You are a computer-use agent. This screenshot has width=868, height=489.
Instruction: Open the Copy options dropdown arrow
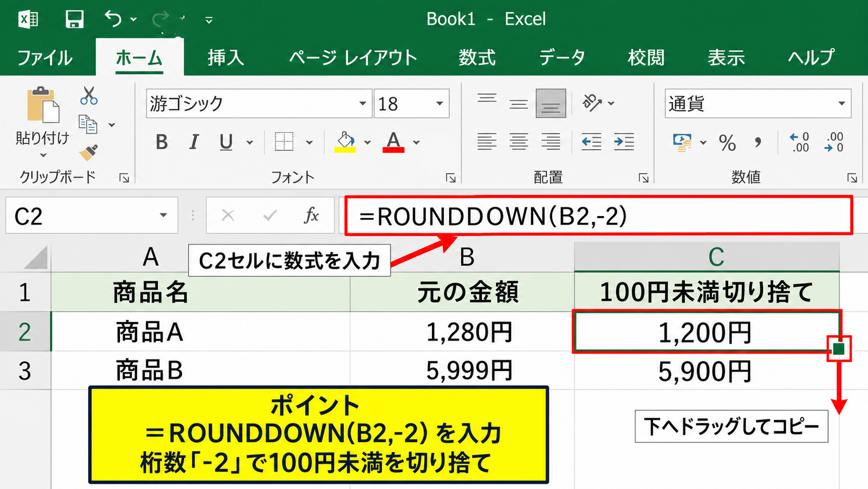coord(112,125)
